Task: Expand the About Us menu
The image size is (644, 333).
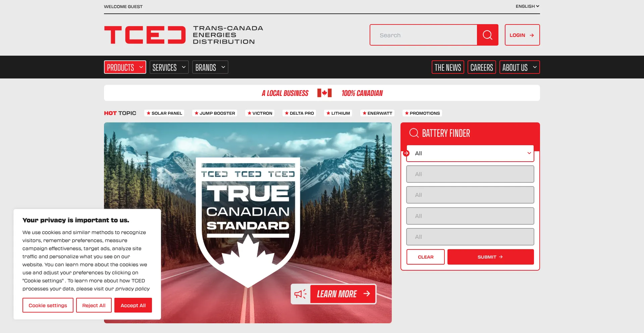Action: 520,67
